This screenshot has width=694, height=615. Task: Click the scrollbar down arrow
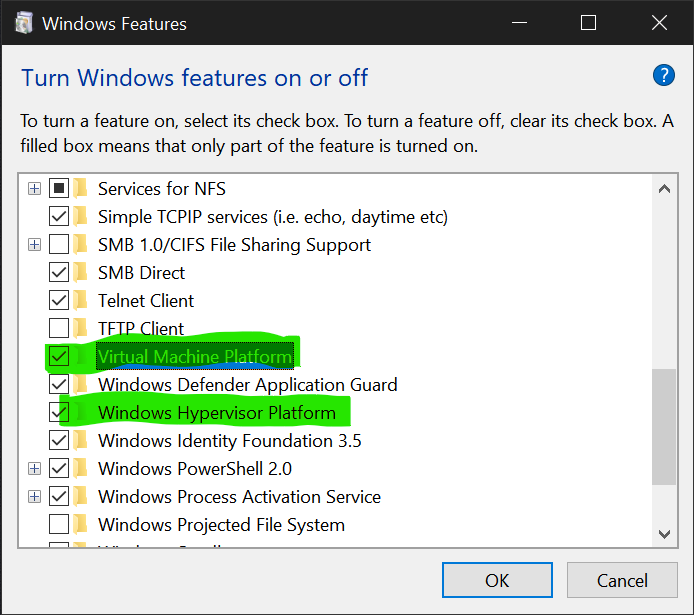pyautogui.click(x=664, y=534)
